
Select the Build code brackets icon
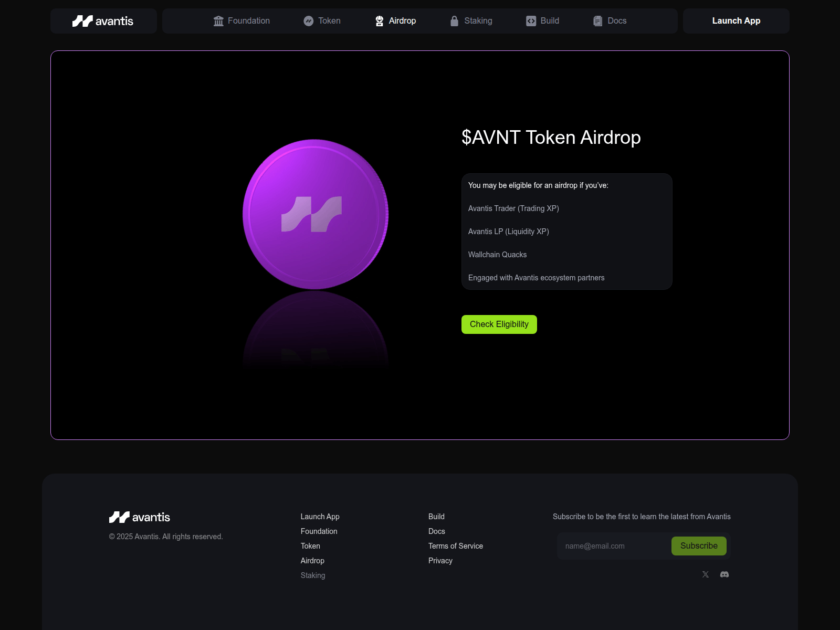pos(530,21)
